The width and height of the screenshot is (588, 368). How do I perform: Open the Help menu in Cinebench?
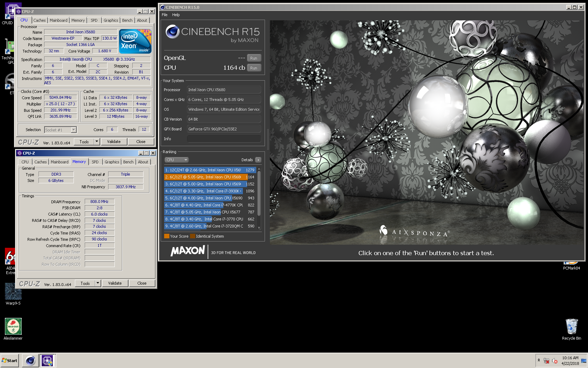click(x=176, y=15)
